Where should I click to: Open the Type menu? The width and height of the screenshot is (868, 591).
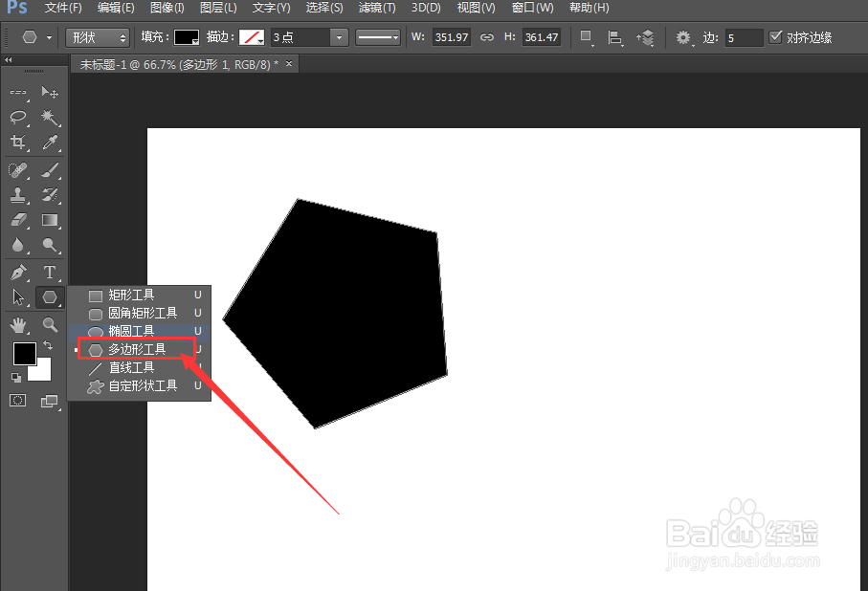271,8
